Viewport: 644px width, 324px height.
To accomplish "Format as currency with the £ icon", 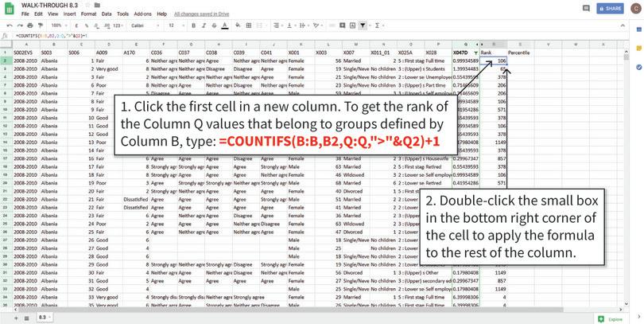I will [x=76, y=25].
